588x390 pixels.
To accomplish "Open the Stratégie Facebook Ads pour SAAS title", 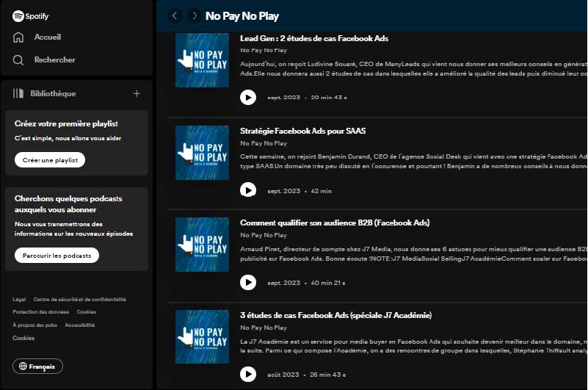I will click(302, 131).
